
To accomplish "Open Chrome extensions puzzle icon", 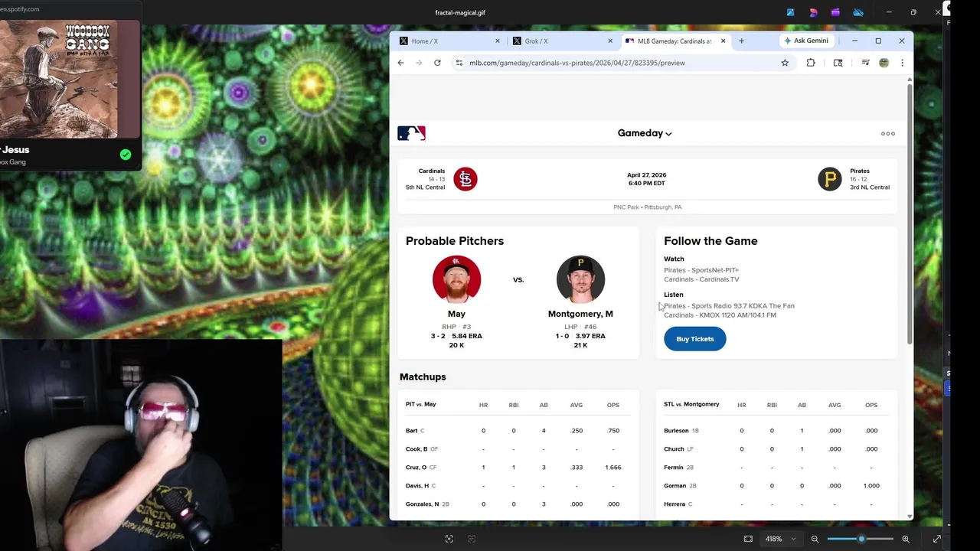I will 811,63.
